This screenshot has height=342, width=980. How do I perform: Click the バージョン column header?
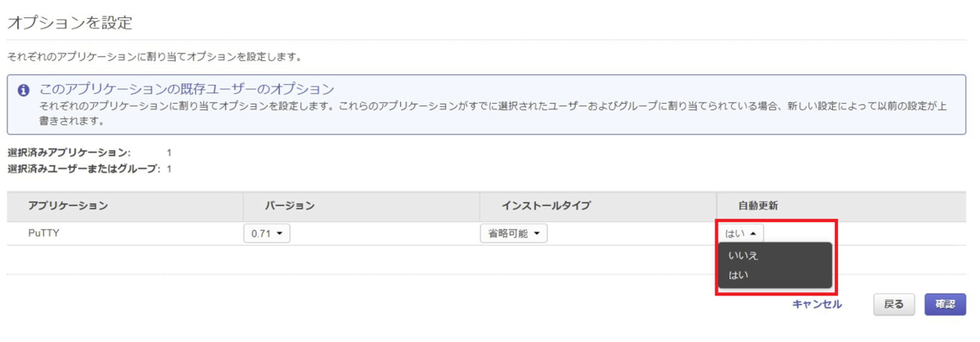[290, 206]
